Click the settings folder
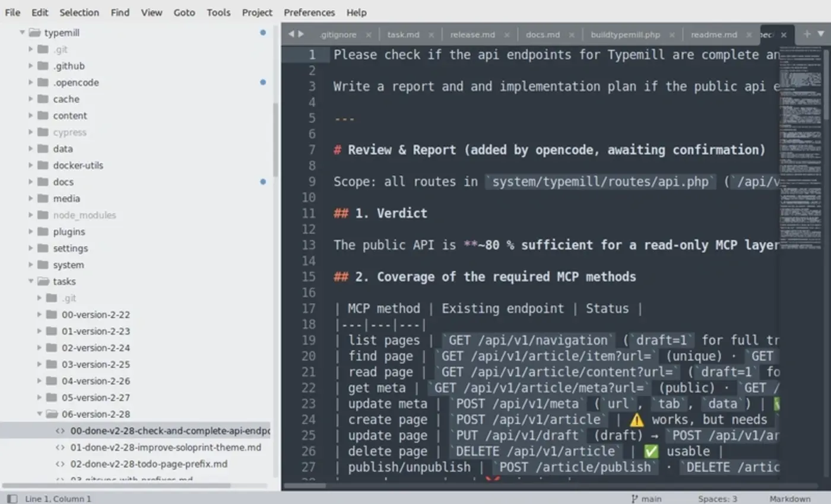 71,248
